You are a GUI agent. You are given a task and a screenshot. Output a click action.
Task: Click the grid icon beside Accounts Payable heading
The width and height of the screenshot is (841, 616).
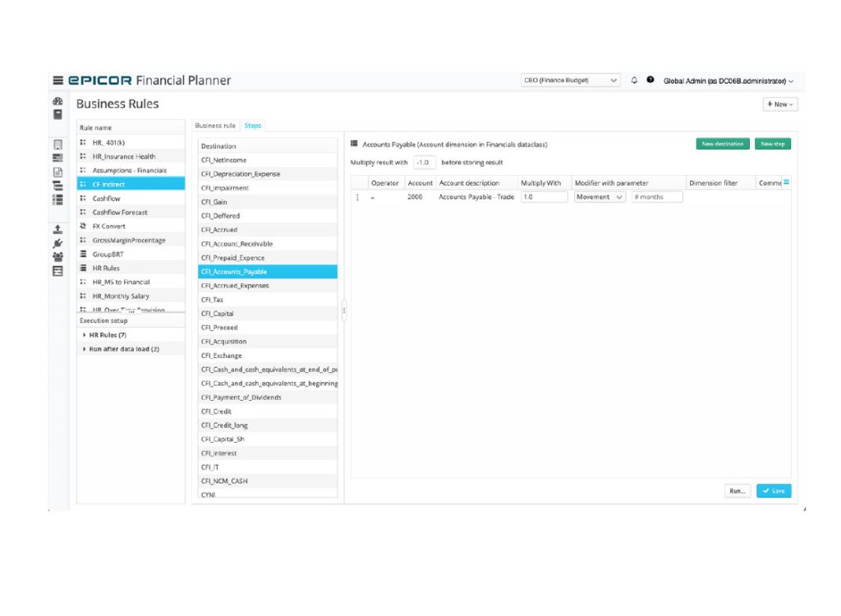coord(353,143)
